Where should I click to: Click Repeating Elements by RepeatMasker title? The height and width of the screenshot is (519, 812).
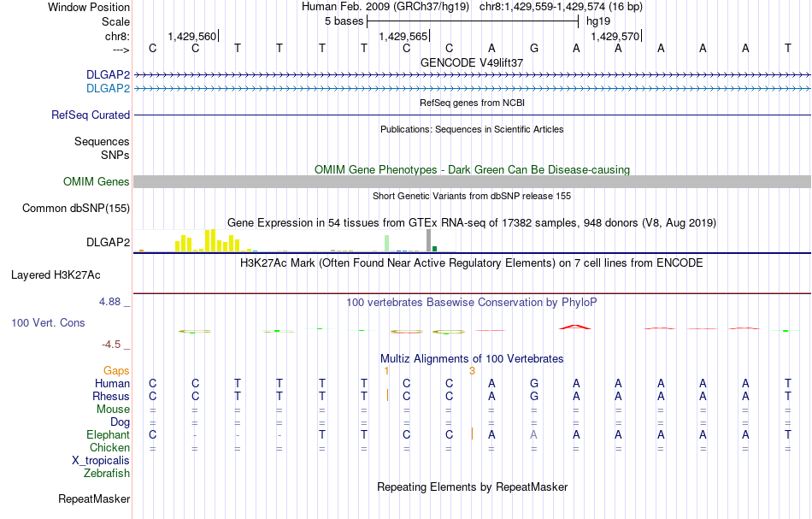[x=472, y=487]
